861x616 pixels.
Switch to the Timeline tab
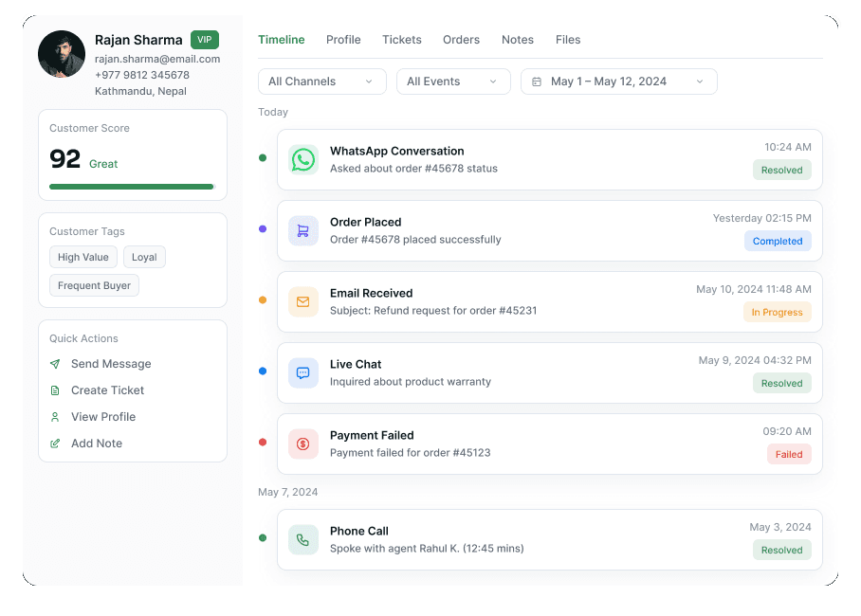tap(281, 40)
